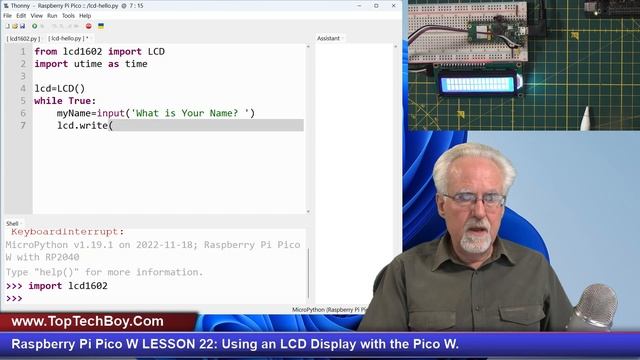The image size is (640, 360).
Task: Open the File menu
Action: point(7,16)
